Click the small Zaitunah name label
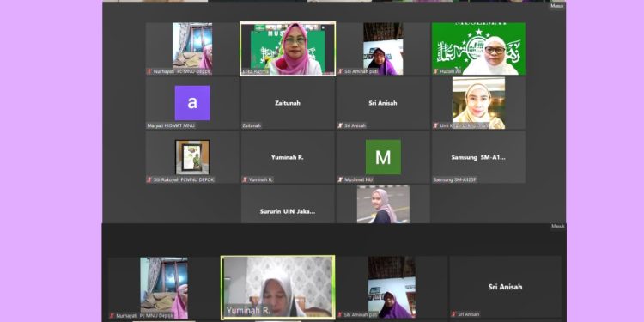This screenshot has width=644, height=322. [x=252, y=125]
